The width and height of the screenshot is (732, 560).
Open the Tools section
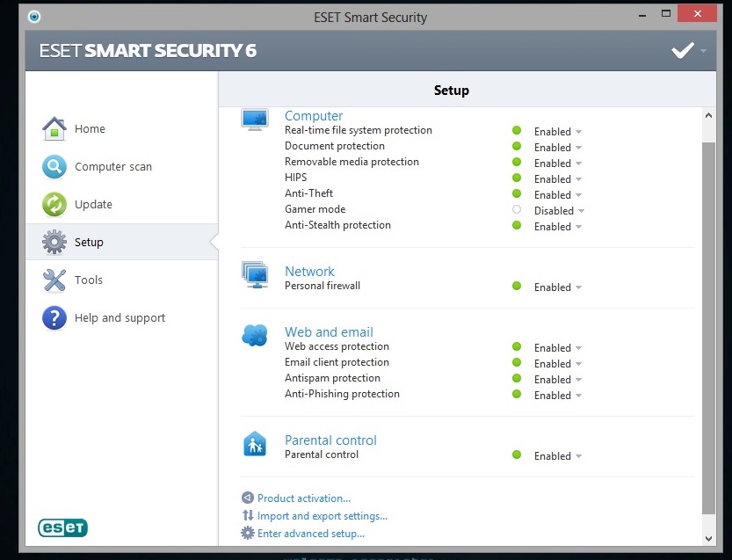[89, 280]
